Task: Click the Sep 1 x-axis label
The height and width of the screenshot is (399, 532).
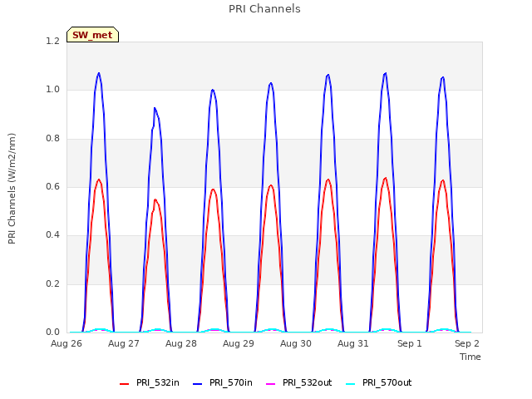Action: coord(410,343)
